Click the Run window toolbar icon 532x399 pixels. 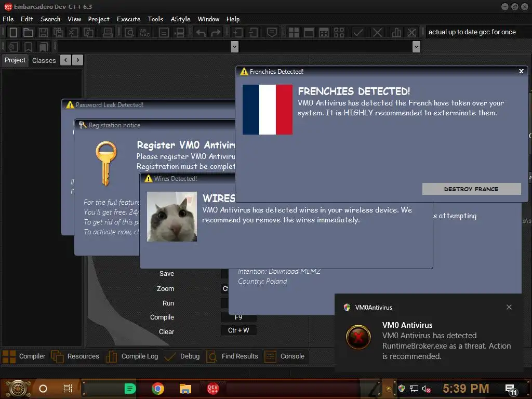pyautogui.click(x=309, y=32)
